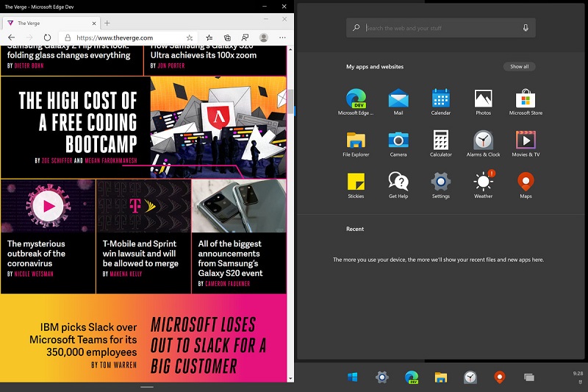Viewport: 588px width, 392px height.
Task: Open Microsoft Store app
Action: click(526, 101)
